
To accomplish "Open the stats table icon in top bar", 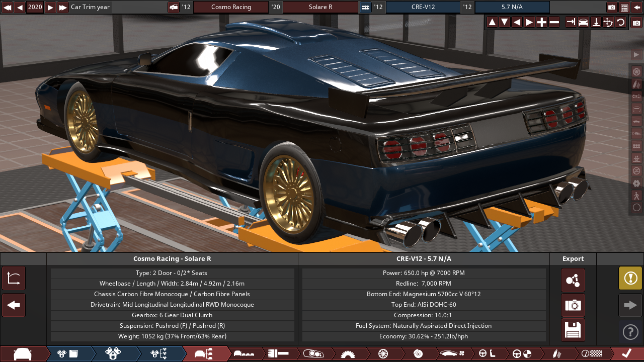I will (x=624, y=7).
